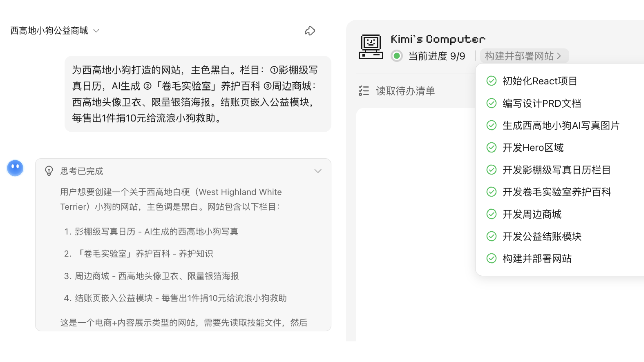Click the green progress status indicator

pos(397,56)
